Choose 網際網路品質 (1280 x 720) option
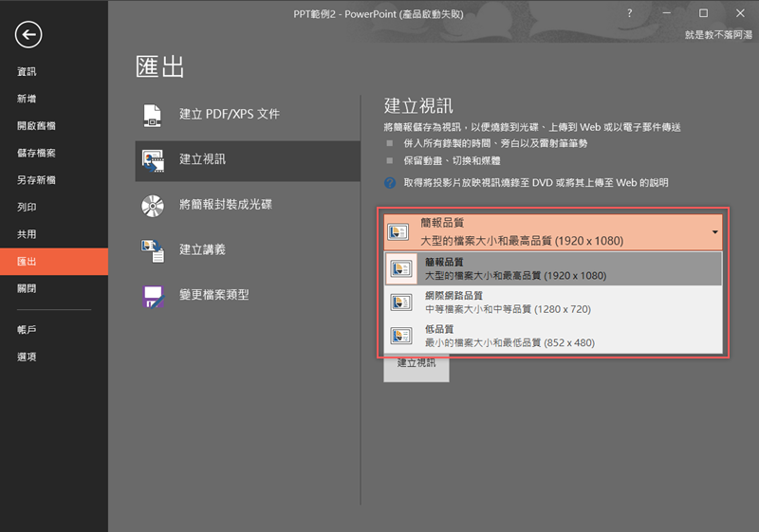The width and height of the screenshot is (759, 532). point(553,303)
